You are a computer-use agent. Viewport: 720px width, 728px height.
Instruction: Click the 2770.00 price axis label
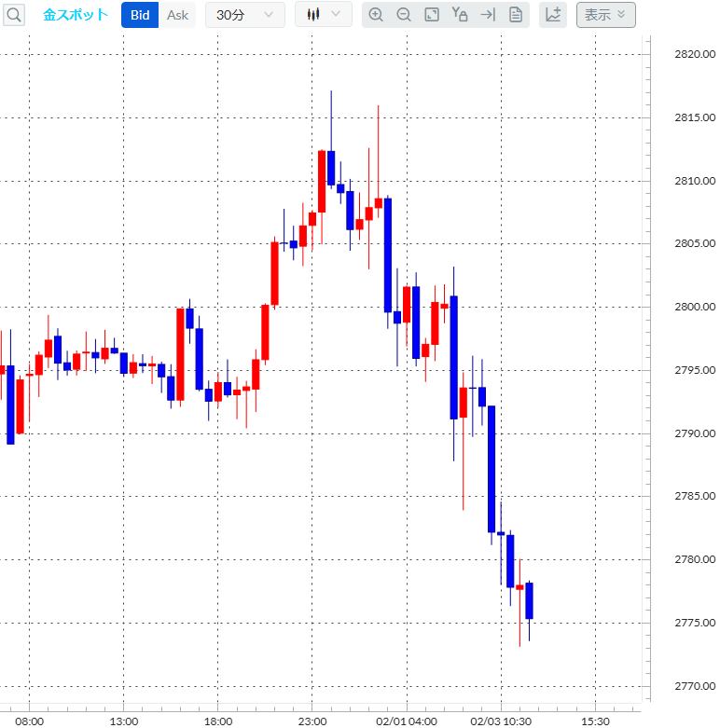pos(695,686)
